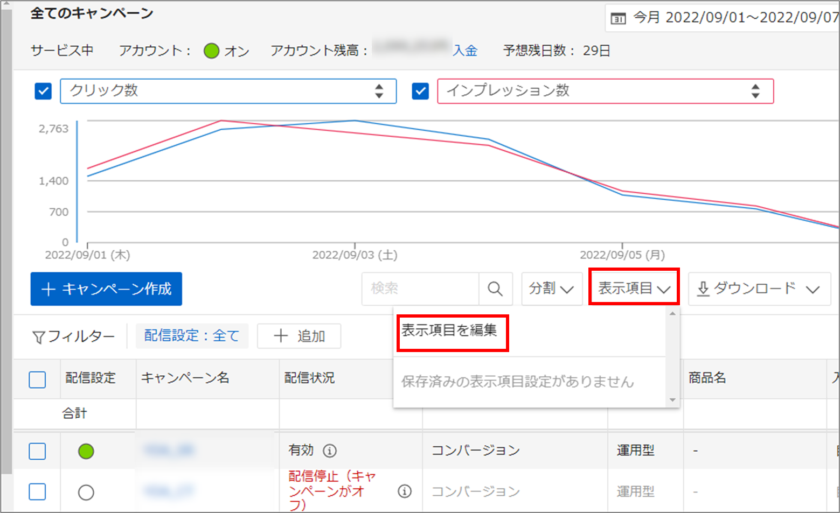
Task: Check the first campaign row checkbox
Action: tap(37, 451)
